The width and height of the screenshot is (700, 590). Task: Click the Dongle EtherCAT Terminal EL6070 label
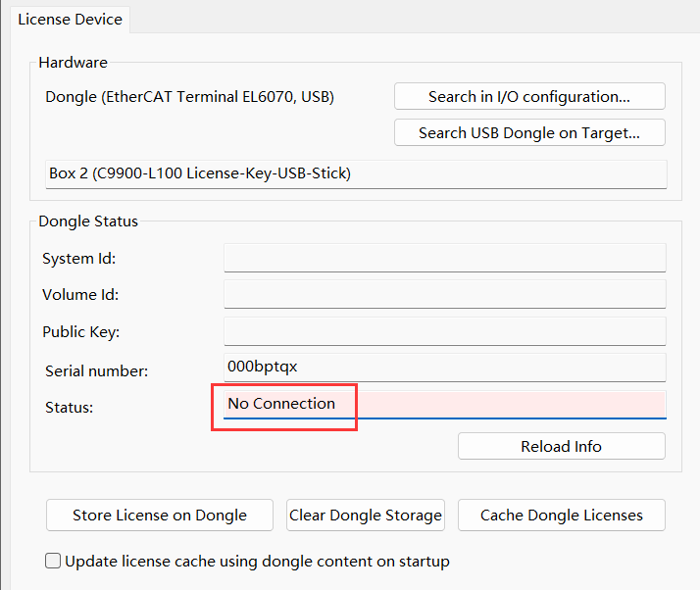coord(190,97)
